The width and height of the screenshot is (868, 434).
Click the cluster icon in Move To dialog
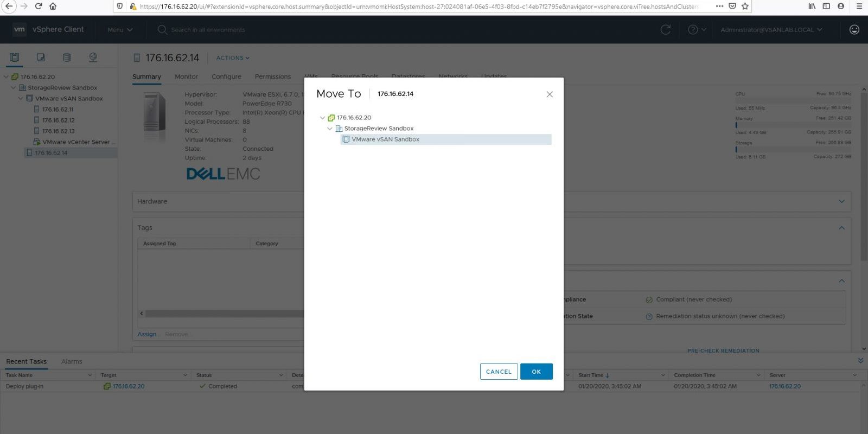click(346, 139)
